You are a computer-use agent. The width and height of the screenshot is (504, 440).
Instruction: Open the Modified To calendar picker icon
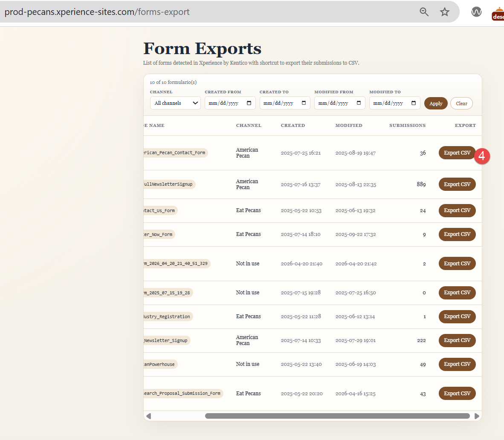pos(414,103)
